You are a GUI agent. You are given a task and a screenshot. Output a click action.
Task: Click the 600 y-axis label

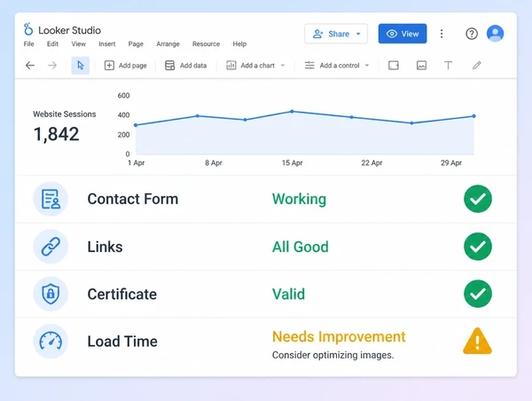point(123,96)
